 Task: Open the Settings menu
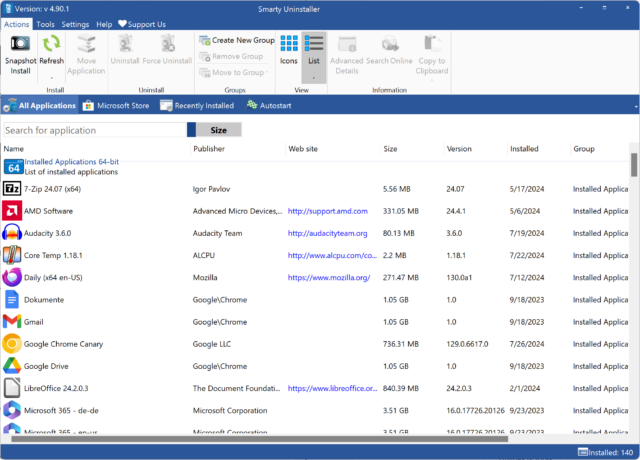(75, 24)
